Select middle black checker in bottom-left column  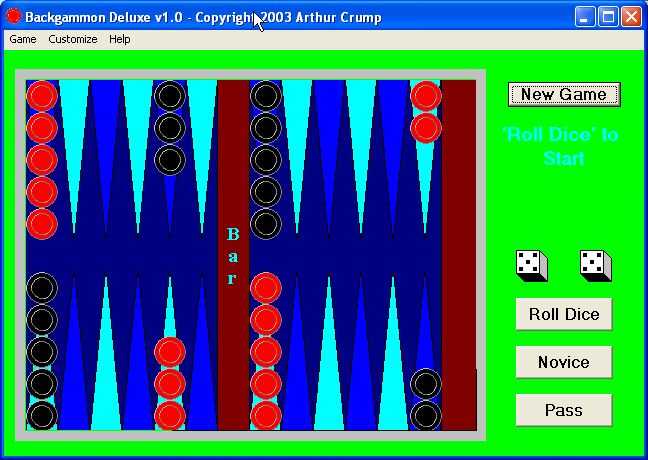[x=42, y=352]
